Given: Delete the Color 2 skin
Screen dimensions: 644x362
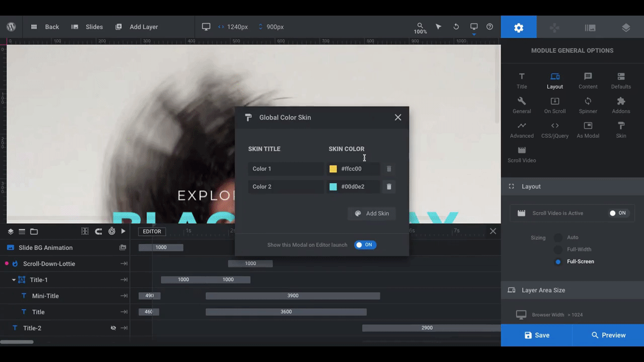Looking at the screenshot, I should (389, 187).
